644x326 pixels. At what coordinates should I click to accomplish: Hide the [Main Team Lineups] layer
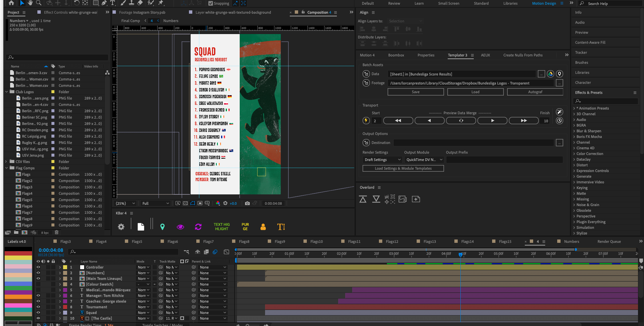click(38, 279)
